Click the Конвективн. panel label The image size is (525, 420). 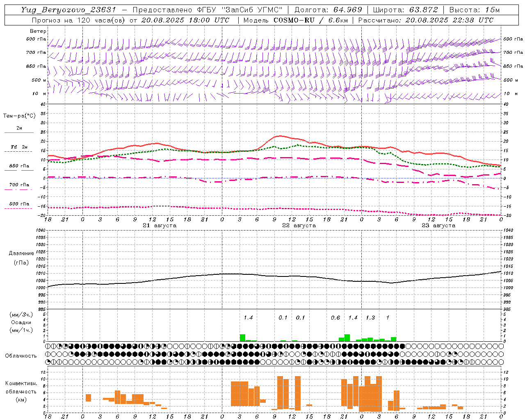(x=21, y=383)
